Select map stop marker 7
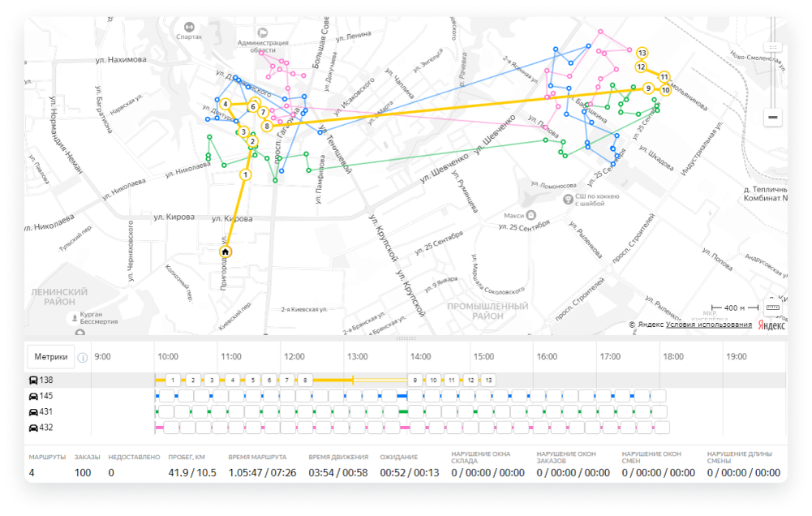 263,112
